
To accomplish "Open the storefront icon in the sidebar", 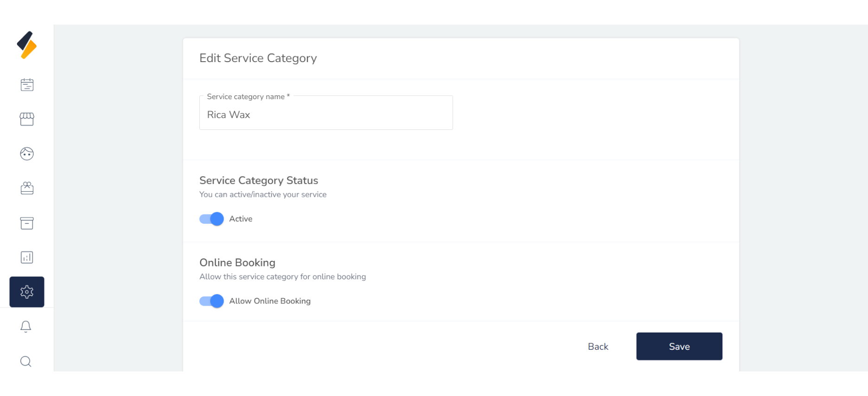I will pyautogui.click(x=27, y=119).
